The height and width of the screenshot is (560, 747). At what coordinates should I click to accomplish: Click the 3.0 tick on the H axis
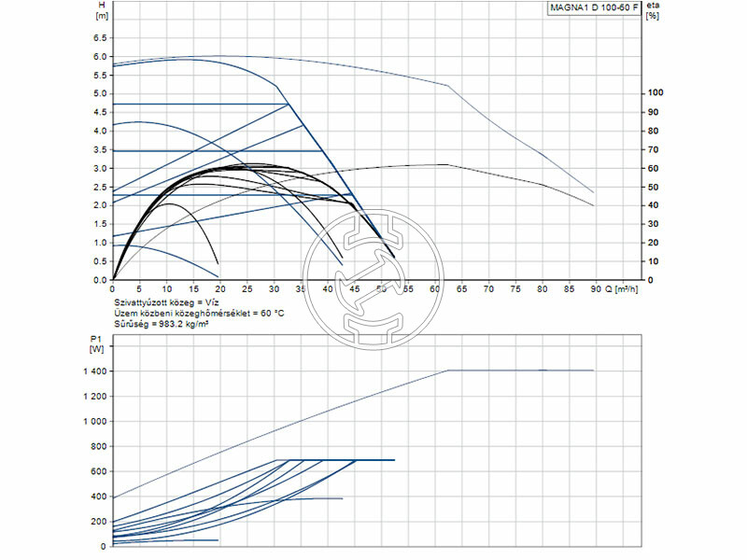(100, 169)
